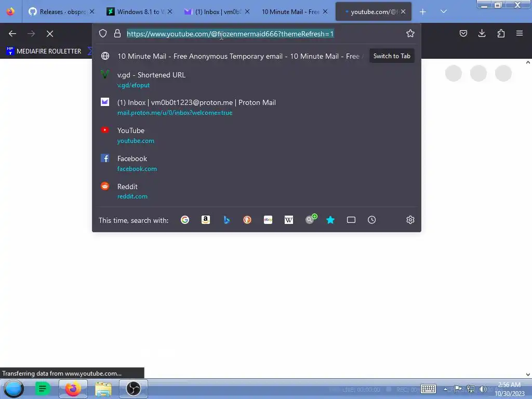Screen dimensions: 532x399
Task: Save page to Pocket
Action: [x=463, y=33]
